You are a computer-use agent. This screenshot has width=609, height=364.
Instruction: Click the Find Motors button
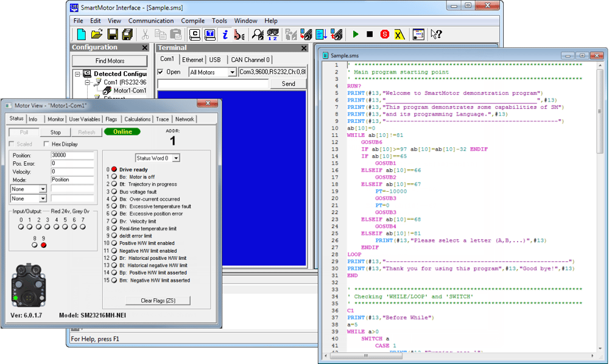tap(110, 61)
